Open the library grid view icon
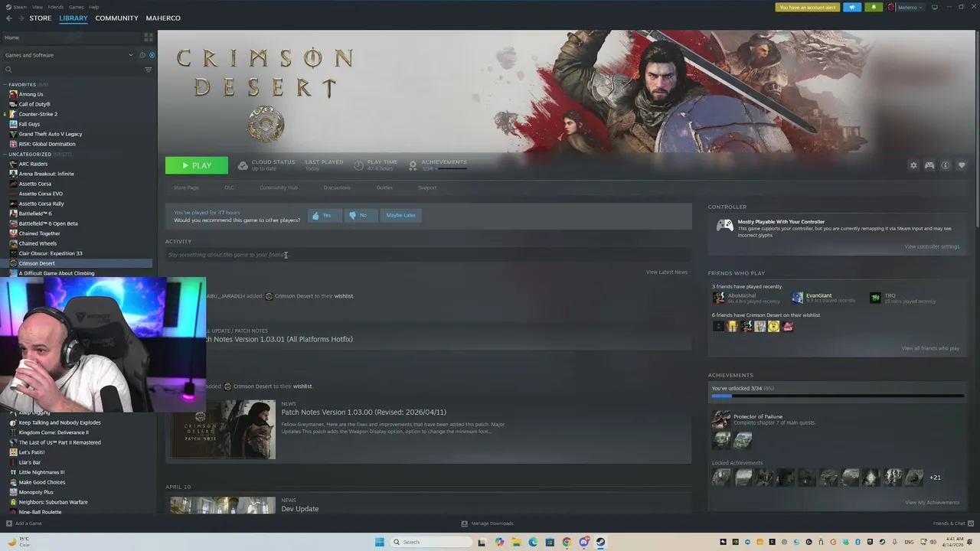This screenshot has height=551, width=980. (x=149, y=37)
